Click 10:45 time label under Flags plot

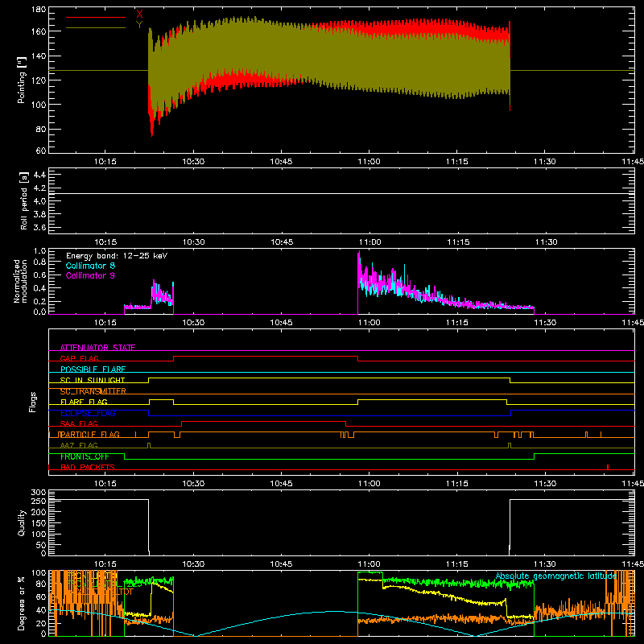pyautogui.click(x=281, y=484)
